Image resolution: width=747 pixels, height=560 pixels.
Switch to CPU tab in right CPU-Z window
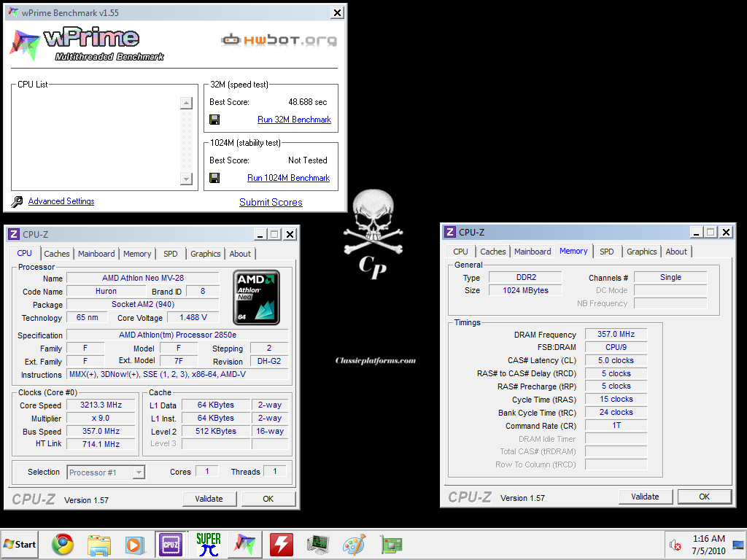460,252
